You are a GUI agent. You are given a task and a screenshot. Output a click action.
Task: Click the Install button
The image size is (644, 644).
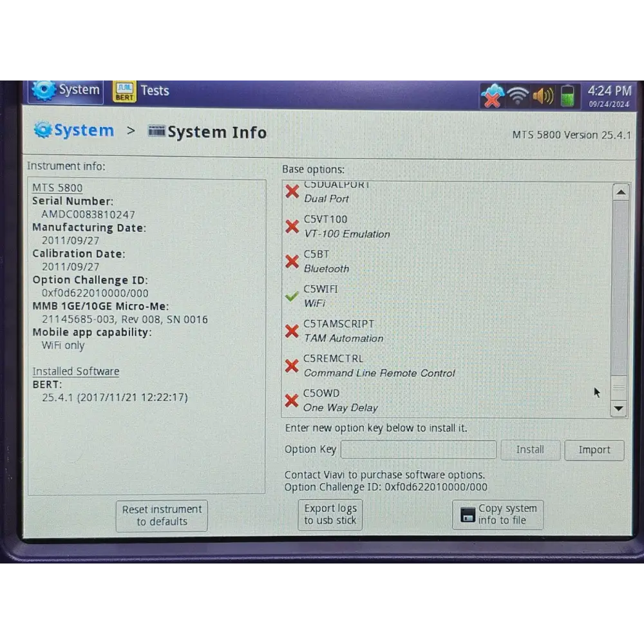[530, 450]
